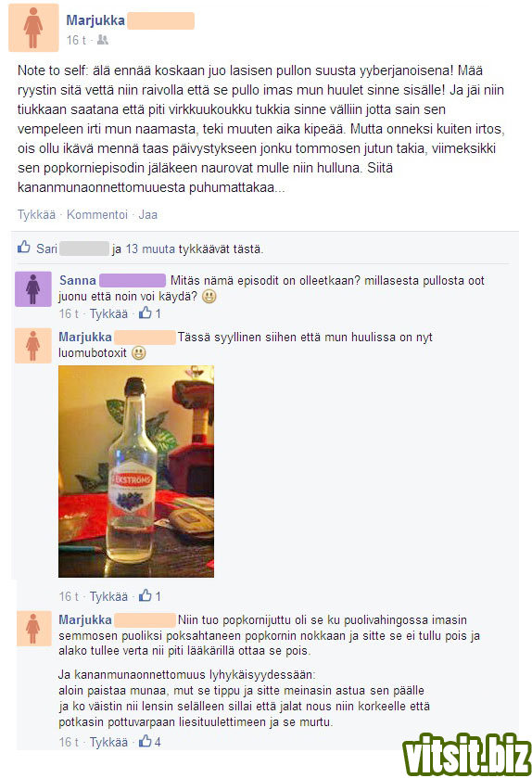Viewport: 532px width, 778px height.
Task: Open the Sari name in the likes line
Action: point(46,249)
